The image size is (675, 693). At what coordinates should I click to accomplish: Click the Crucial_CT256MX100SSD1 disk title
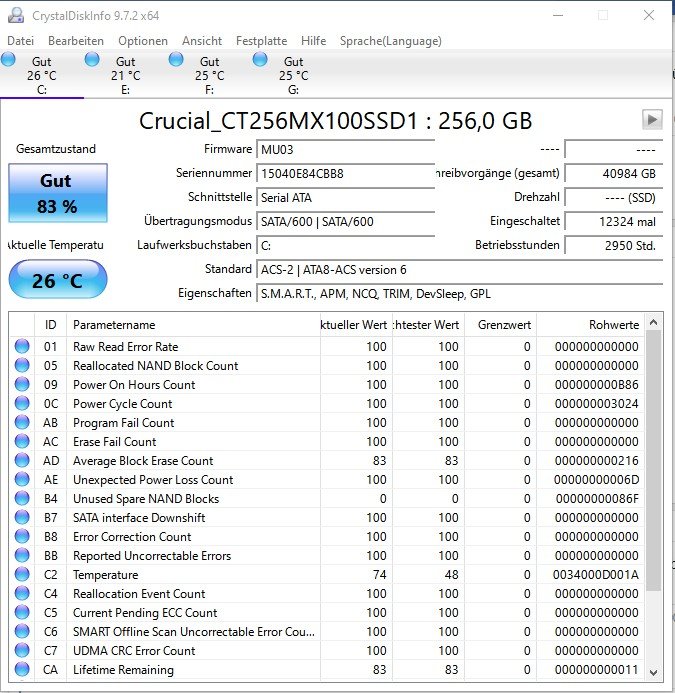pyautogui.click(x=336, y=121)
